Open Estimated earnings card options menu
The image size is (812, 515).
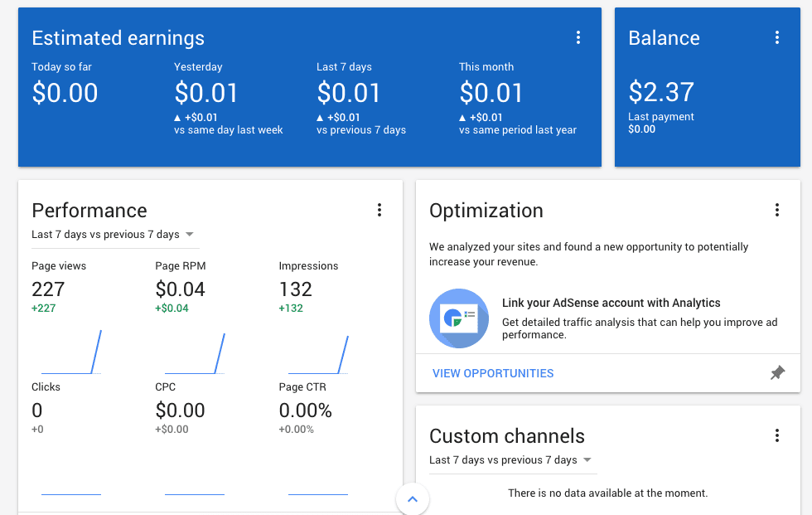[x=578, y=38]
